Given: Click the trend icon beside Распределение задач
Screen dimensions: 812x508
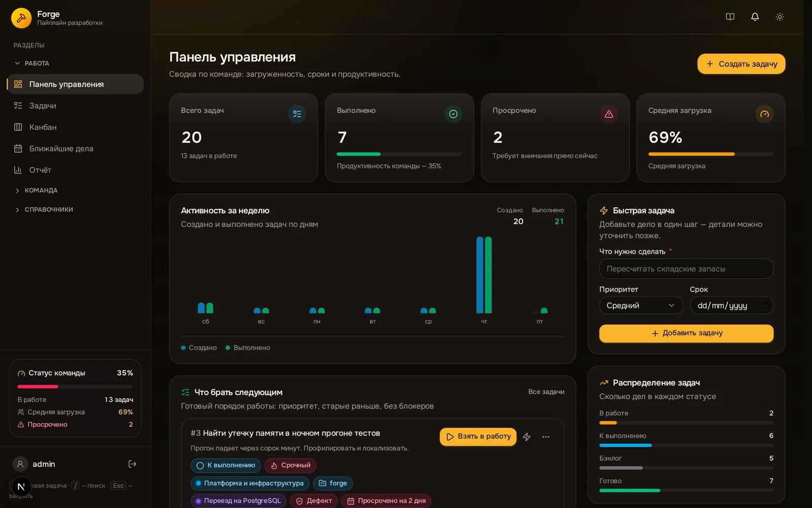Looking at the screenshot, I should click(604, 383).
